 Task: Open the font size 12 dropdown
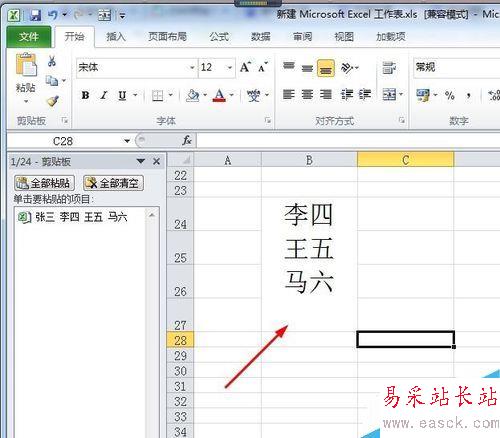pyautogui.click(x=229, y=68)
